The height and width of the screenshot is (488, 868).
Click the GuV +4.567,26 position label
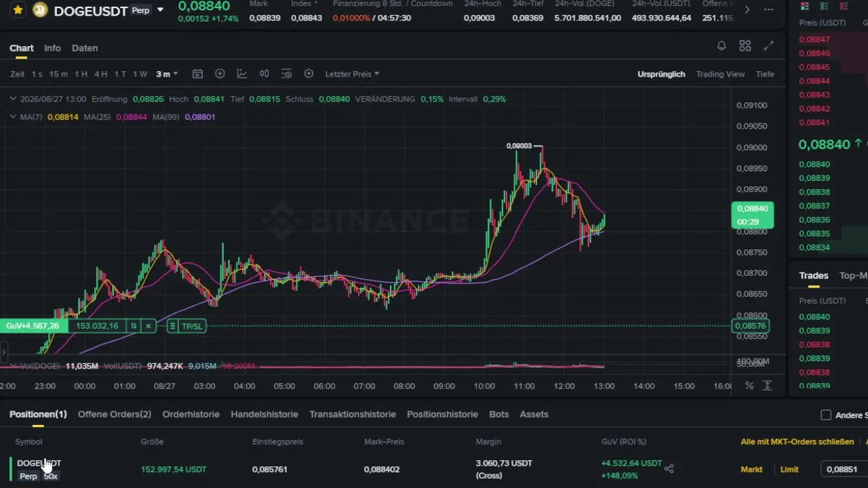tap(33, 326)
